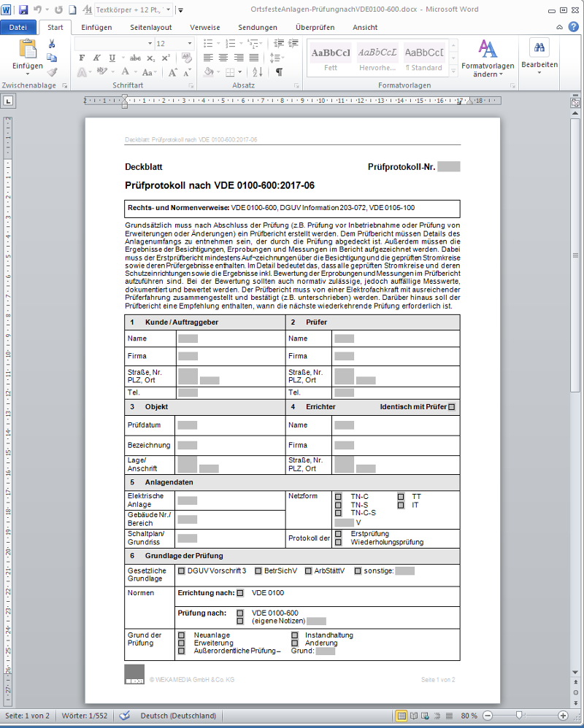Check the Instandhaltung checkbox

[295, 635]
